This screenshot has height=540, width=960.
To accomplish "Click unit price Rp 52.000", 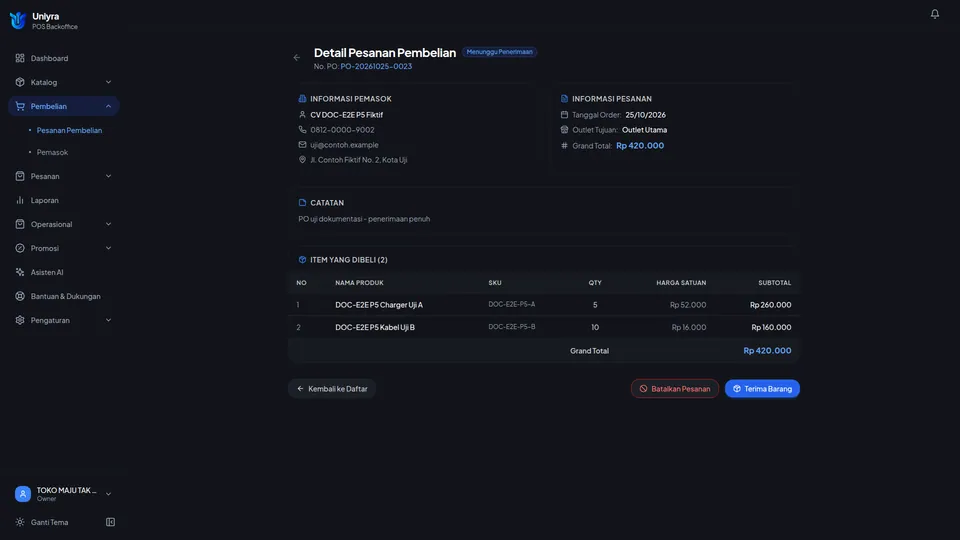I will [688, 305].
